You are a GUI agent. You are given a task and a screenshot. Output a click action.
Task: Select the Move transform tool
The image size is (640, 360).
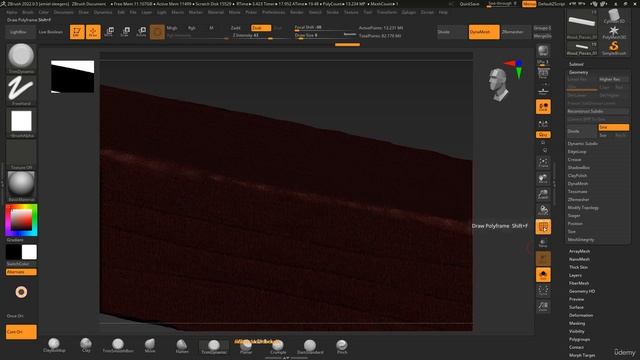(109, 32)
